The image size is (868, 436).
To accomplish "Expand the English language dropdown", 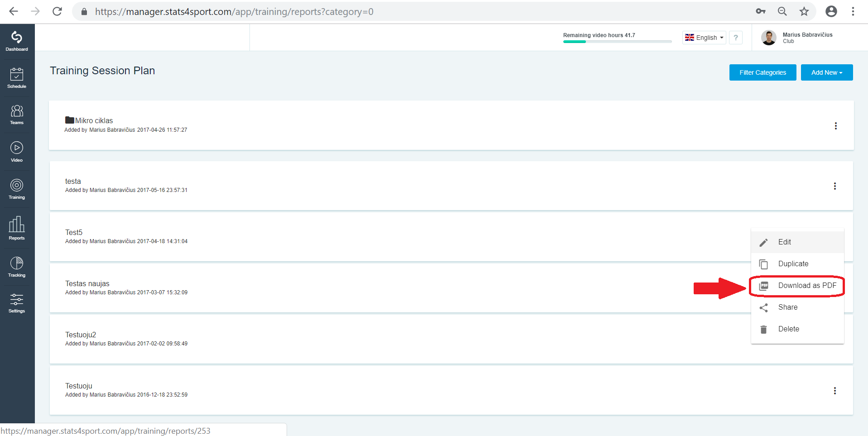I will point(704,38).
